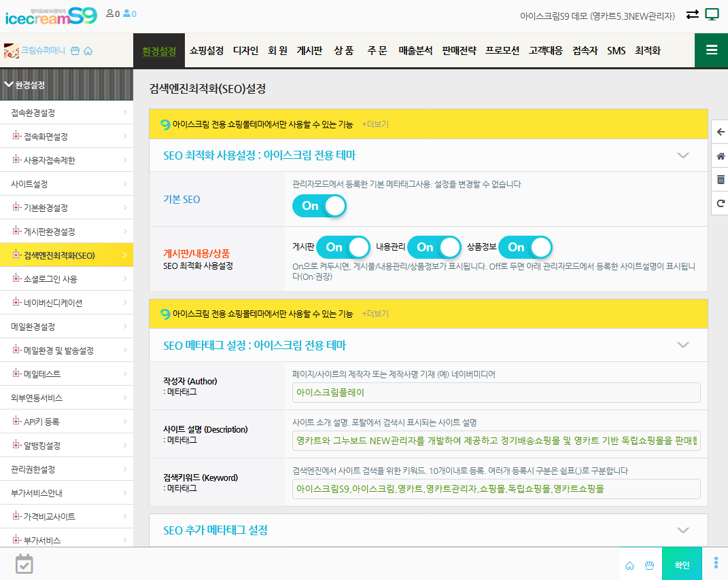Collapse the SEO 최적화 사용설정 section
The height and width of the screenshot is (580, 728).
coord(683,156)
